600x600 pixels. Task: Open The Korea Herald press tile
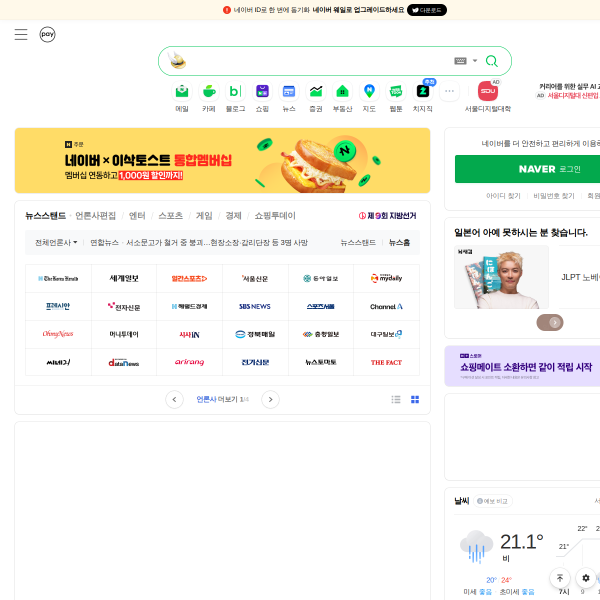coord(58,279)
